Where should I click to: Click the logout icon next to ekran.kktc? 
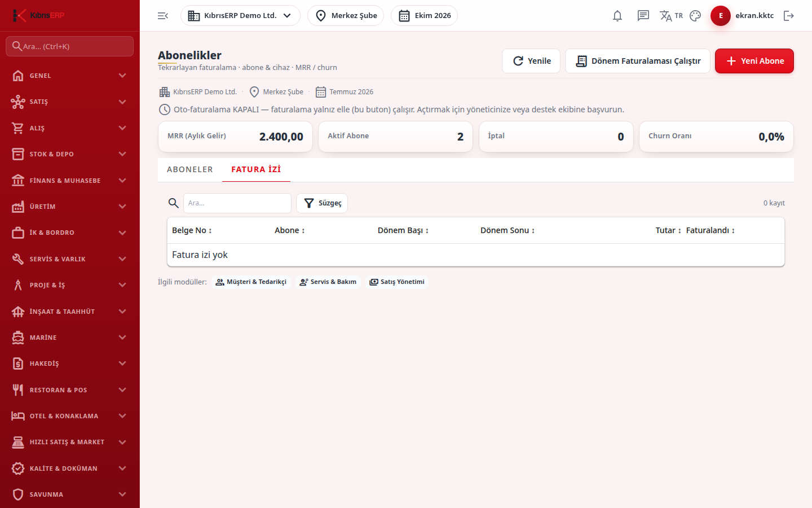click(x=789, y=16)
